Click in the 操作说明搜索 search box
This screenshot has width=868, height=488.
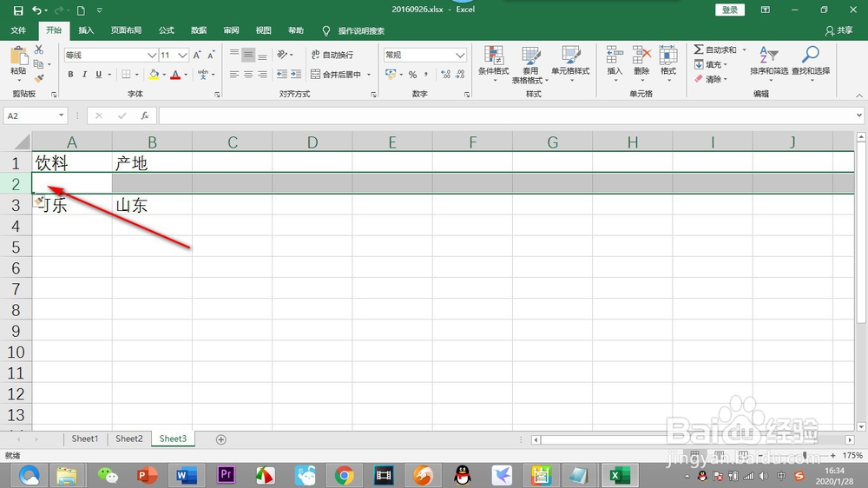click(x=361, y=31)
